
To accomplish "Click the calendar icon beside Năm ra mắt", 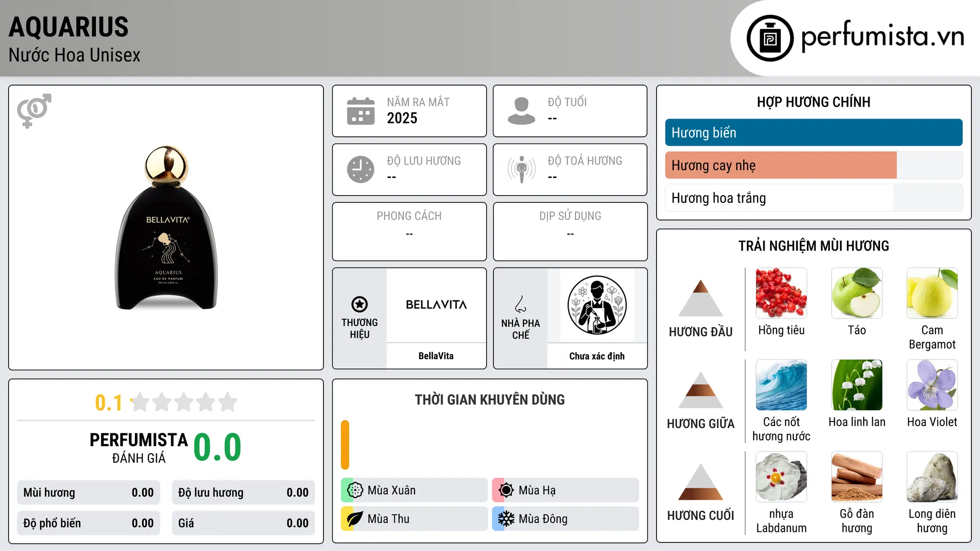I will 361,111.
